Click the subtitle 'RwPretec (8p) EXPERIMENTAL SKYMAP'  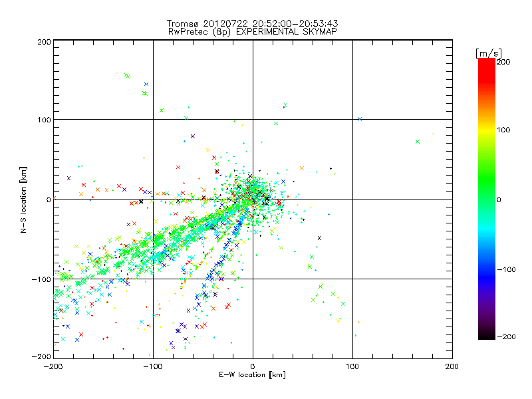click(x=252, y=32)
